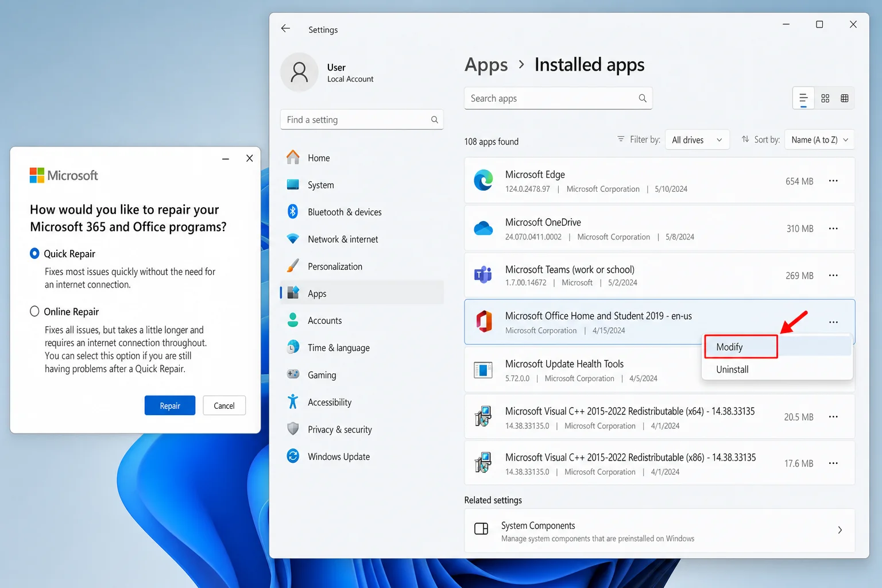Click the Find a setting search icon

click(x=435, y=119)
